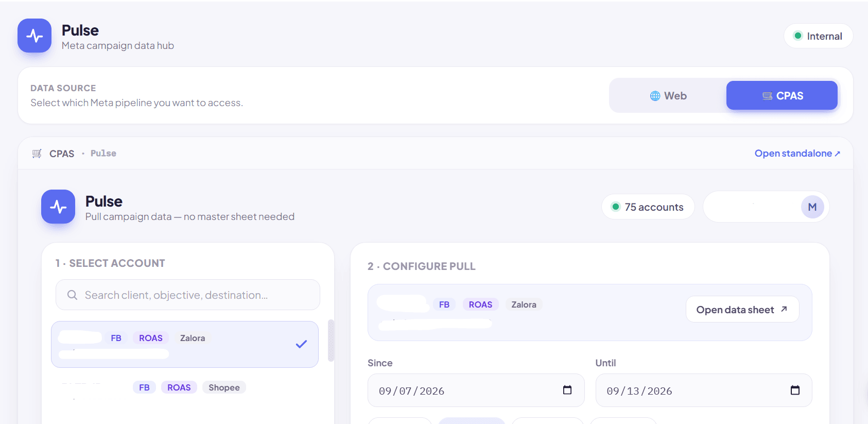The image size is (868, 424).
Task: Click the CPAS breadcrumb label
Action: [x=62, y=154]
